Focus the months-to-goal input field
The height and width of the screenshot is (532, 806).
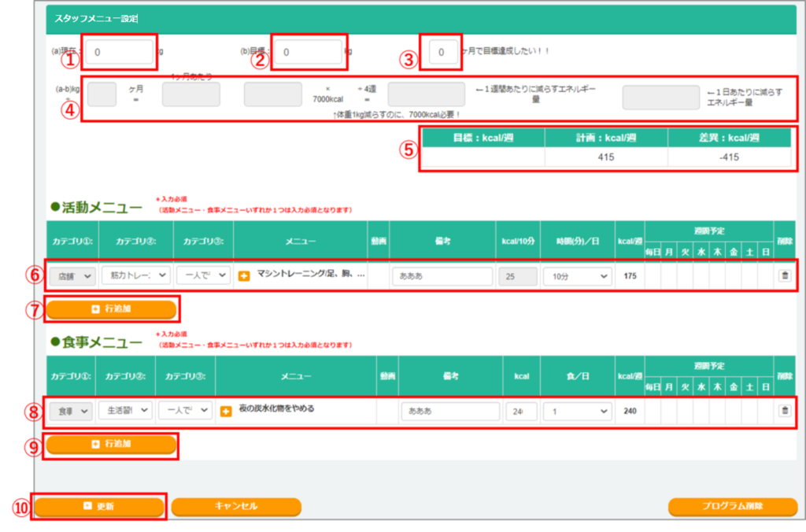tap(443, 52)
